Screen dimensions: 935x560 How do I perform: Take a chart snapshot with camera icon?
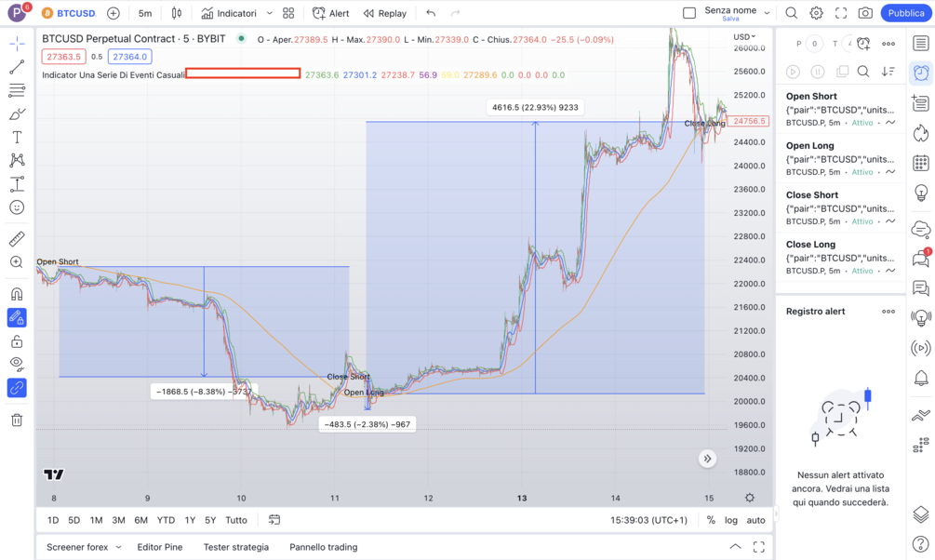point(865,13)
